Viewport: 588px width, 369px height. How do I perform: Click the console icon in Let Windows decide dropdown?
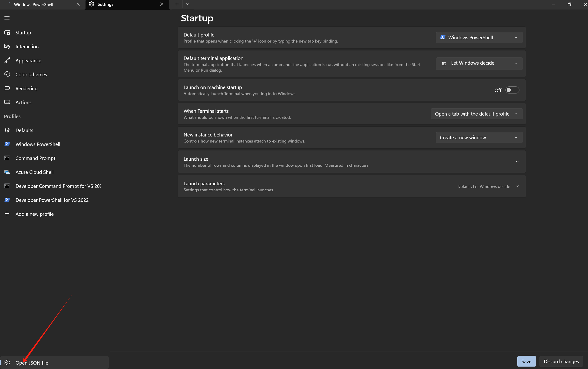pos(444,63)
